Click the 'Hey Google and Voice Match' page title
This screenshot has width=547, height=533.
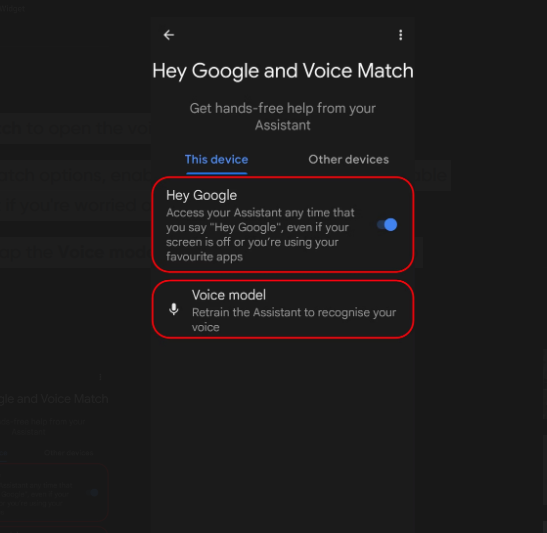click(283, 71)
